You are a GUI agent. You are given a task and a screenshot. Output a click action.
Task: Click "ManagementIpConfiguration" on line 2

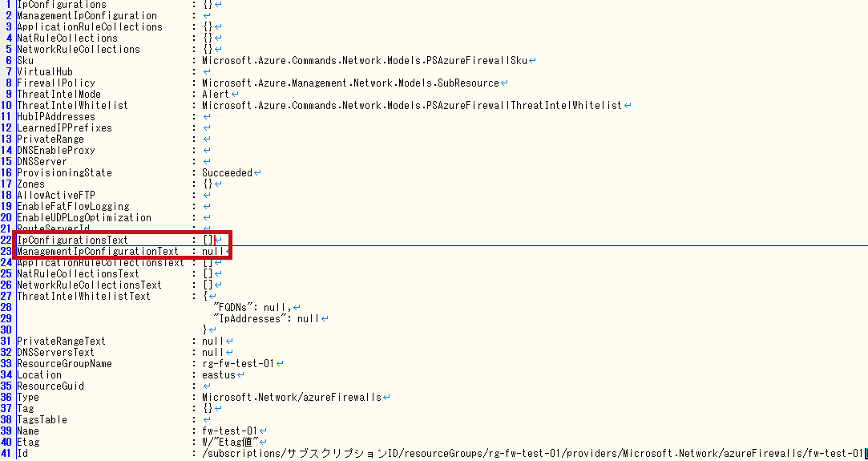pos(87,15)
